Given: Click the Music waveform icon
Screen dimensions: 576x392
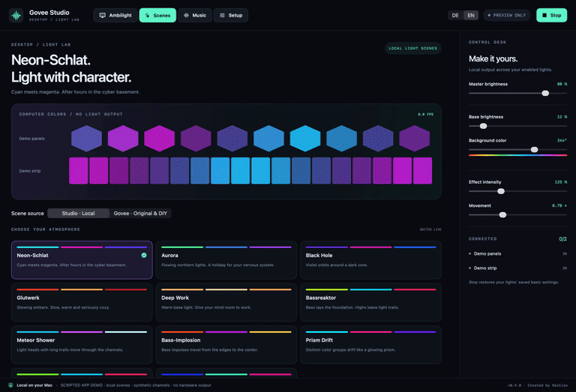Looking at the screenshot, I should [x=186, y=16].
